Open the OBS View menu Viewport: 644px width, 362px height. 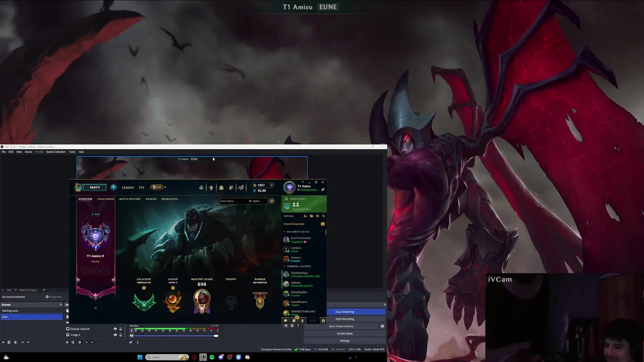point(19,152)
